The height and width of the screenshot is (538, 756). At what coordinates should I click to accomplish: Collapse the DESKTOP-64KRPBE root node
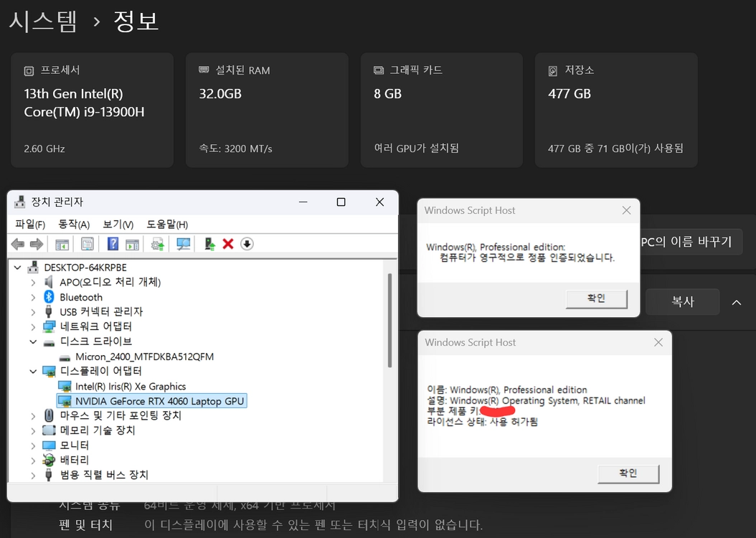coord(18,267)
